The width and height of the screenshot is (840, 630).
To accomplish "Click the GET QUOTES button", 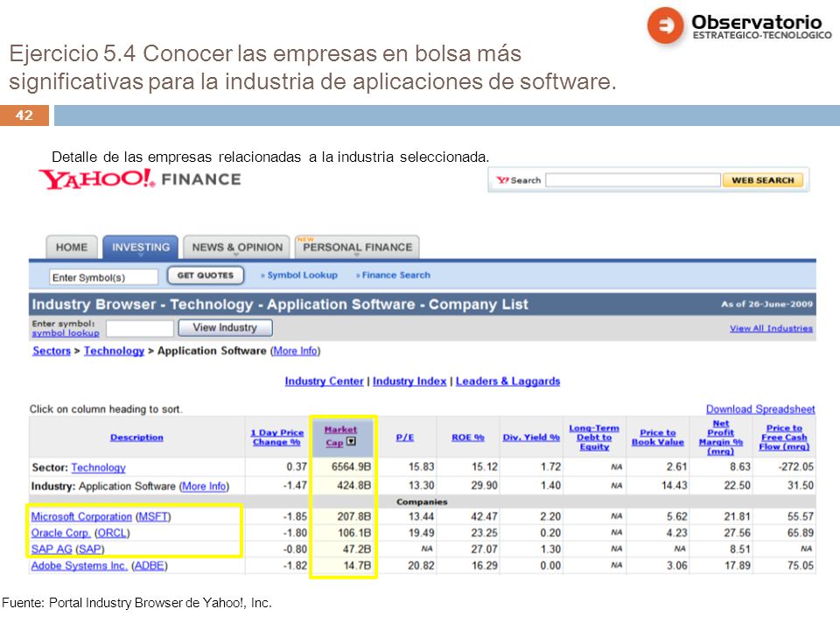I will 206,276.
